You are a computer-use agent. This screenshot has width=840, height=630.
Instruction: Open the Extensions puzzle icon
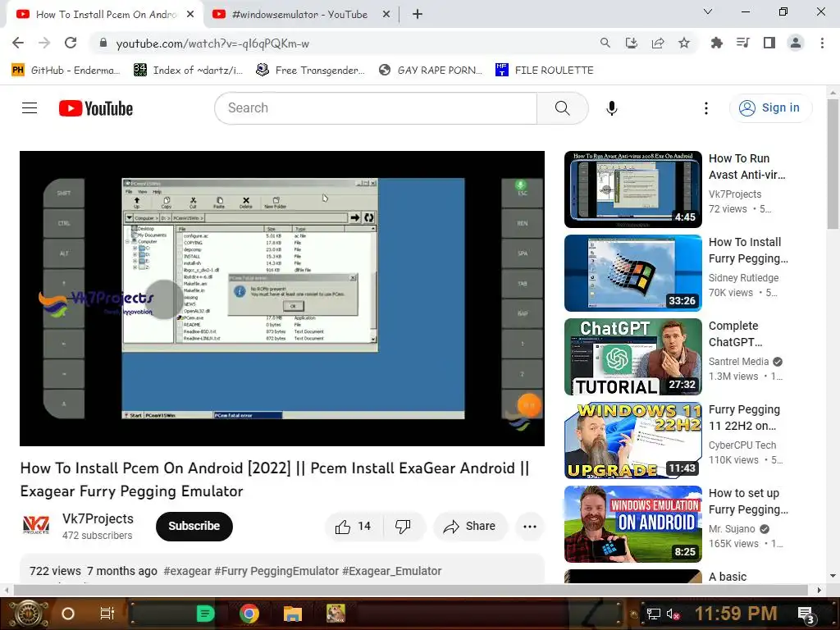[716, 43]
